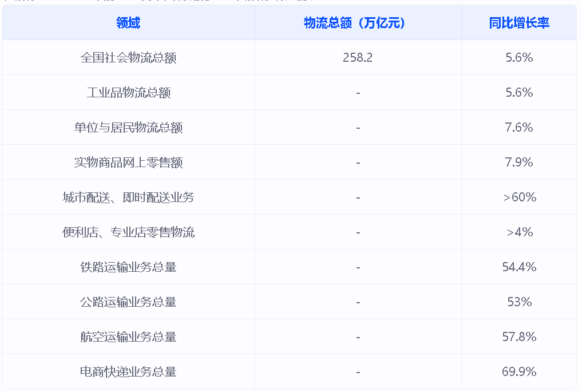Click the 航空运输业务总量 row label
The height and width of the screenshot is (392, 582).
(x=128, y=337)
